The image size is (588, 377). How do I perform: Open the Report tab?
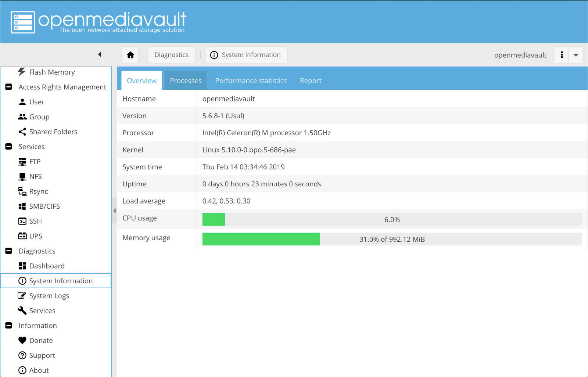click(x=311, y=80)
